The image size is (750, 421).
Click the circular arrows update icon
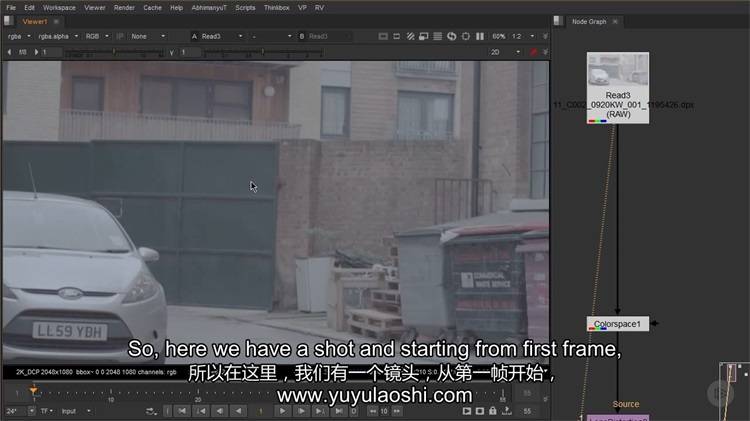(452, 36)
